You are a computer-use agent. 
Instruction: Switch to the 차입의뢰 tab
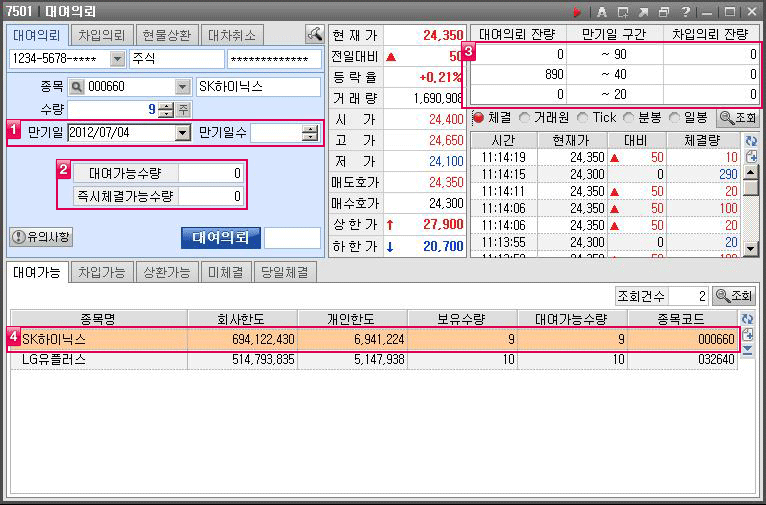click(x=100, y=35)
